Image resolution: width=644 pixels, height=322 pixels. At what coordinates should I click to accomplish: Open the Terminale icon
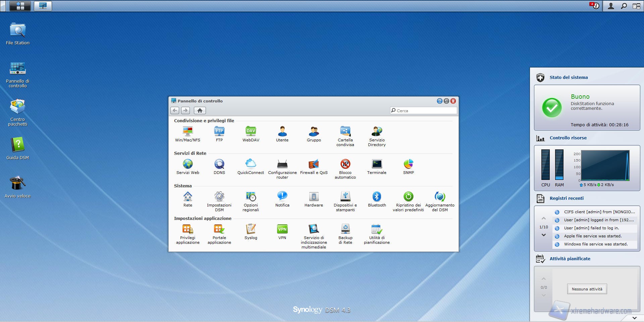pos(377,167)
